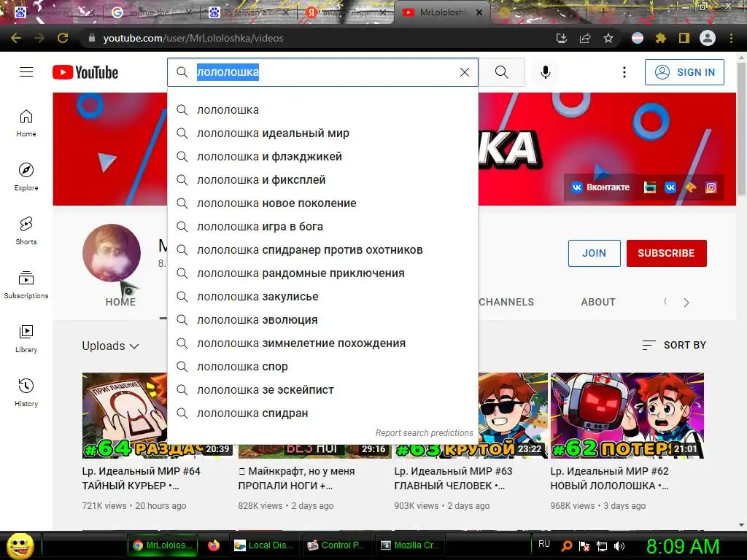Open the SORT BY menu

coord(674,345)
